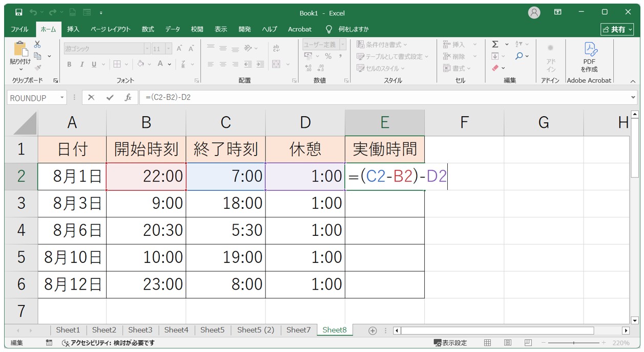
Task: Click the 共有 share button
Action: tap(617, 29)
